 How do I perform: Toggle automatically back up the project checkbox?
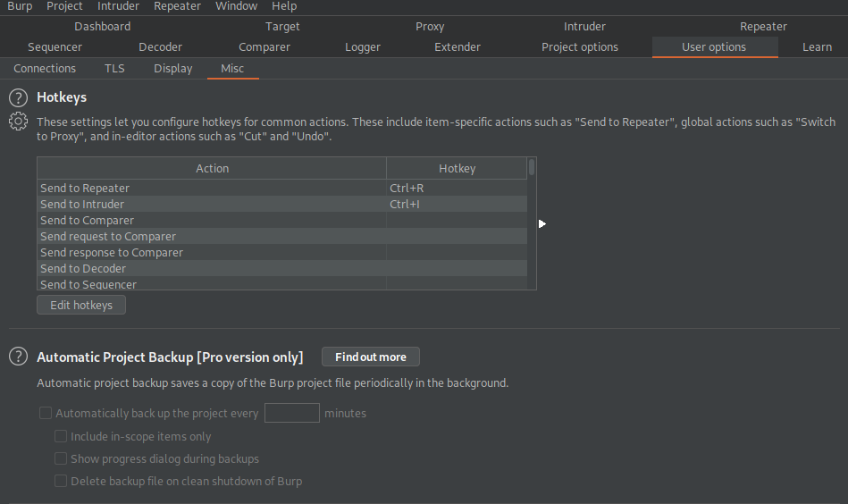tap(46, 414)
